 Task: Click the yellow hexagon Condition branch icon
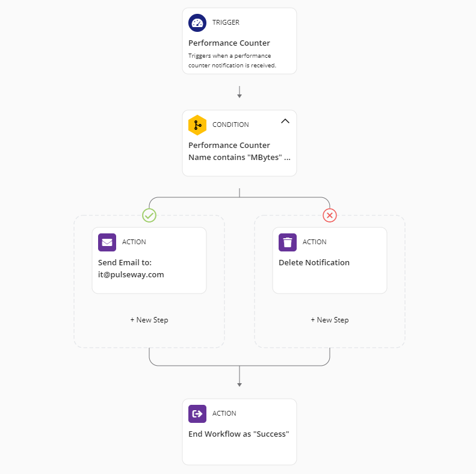197,125
